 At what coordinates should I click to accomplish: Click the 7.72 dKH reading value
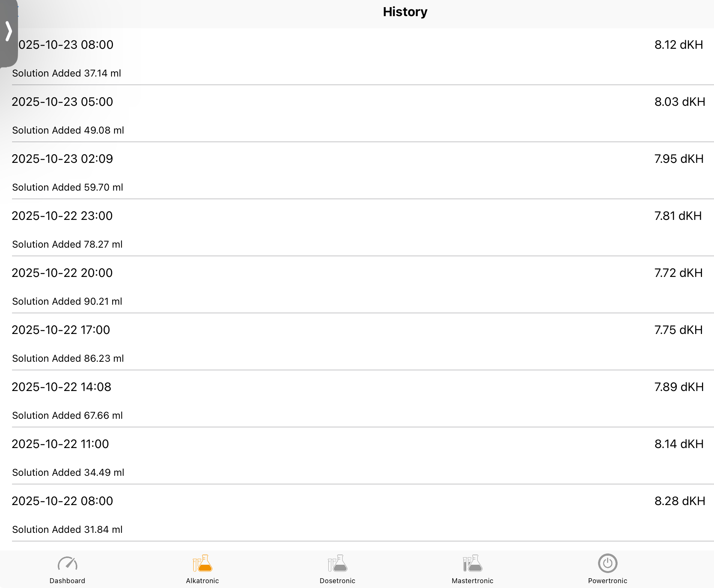678,273
